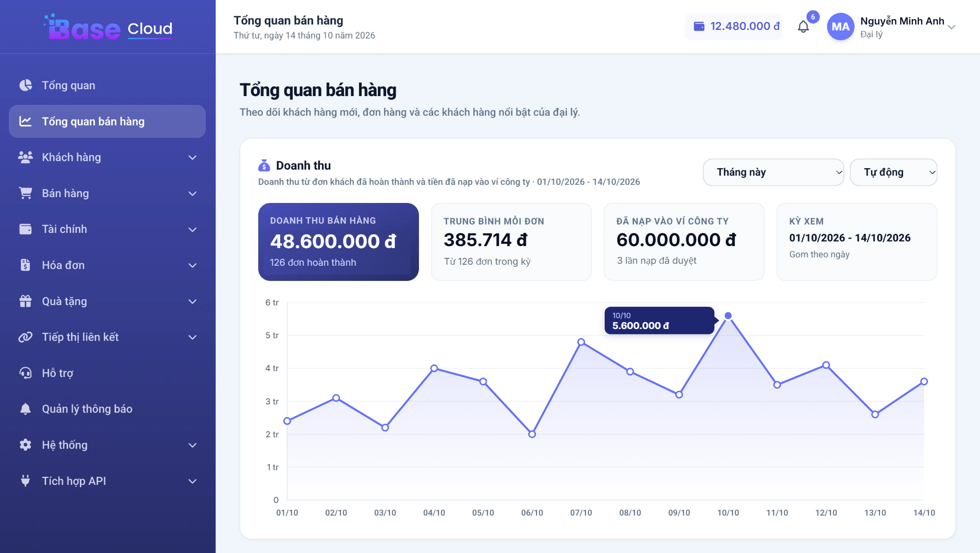Click the 04/10 chart data point

[434, 368]
